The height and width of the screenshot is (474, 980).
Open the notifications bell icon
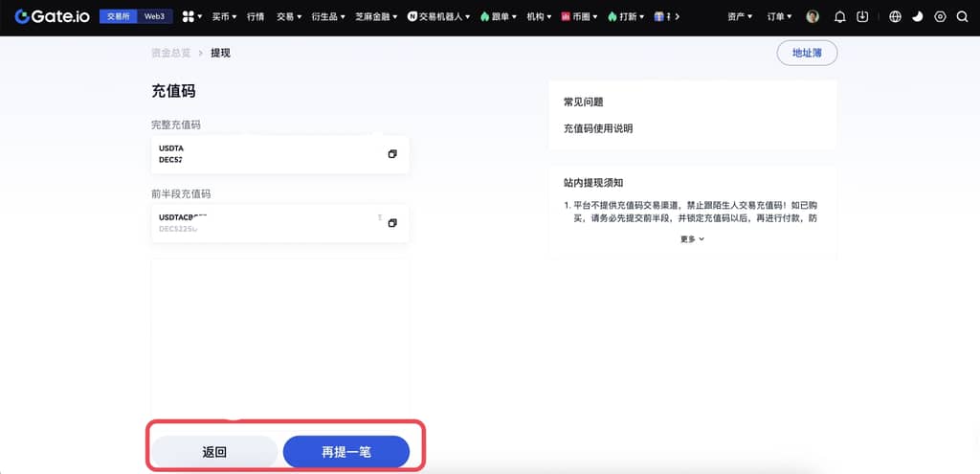[x=839, y=17]
